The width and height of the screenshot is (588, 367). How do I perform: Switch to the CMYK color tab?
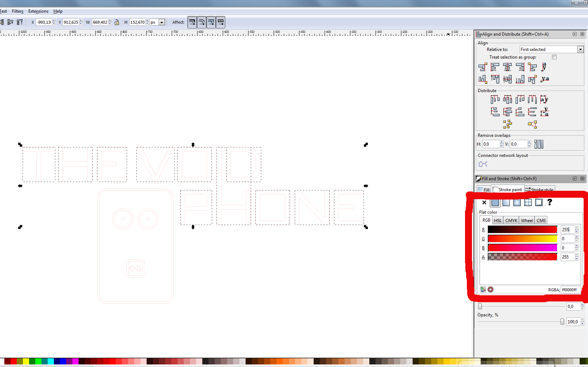(x=511, y=220)
